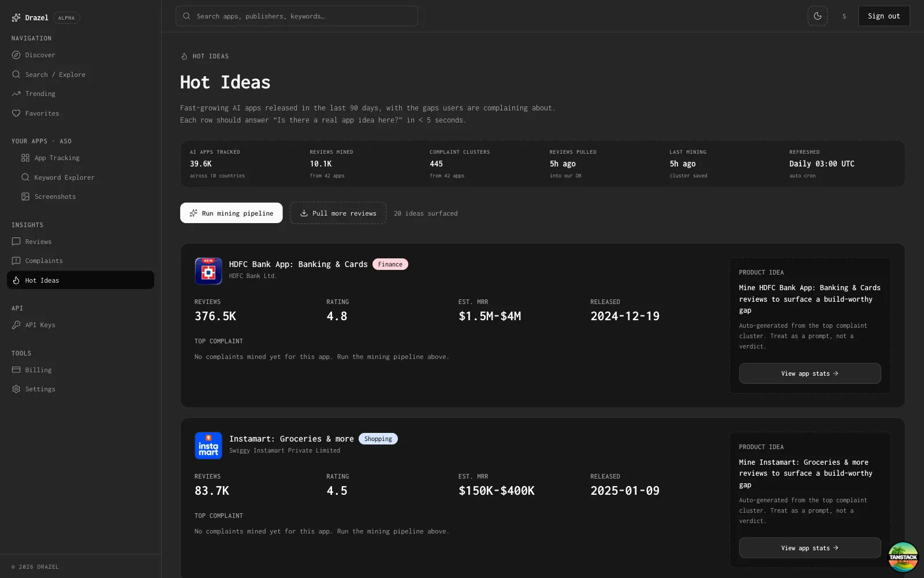View app stats for Instamart
This screenshot has height=578, width=924.
click(810, 548)
